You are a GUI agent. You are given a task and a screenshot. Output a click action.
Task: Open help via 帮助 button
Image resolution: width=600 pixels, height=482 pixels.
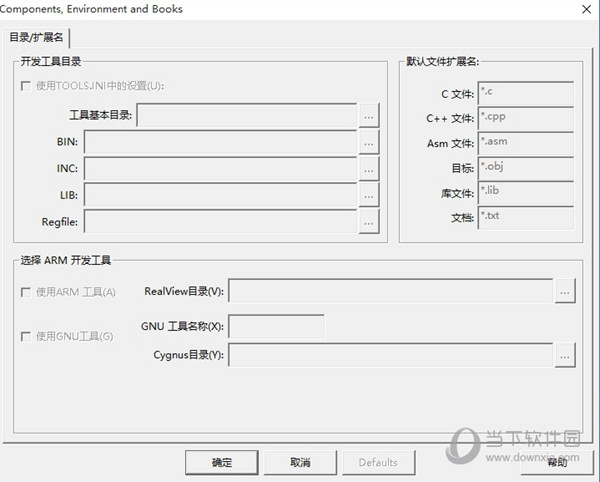(x=557, y=462)
